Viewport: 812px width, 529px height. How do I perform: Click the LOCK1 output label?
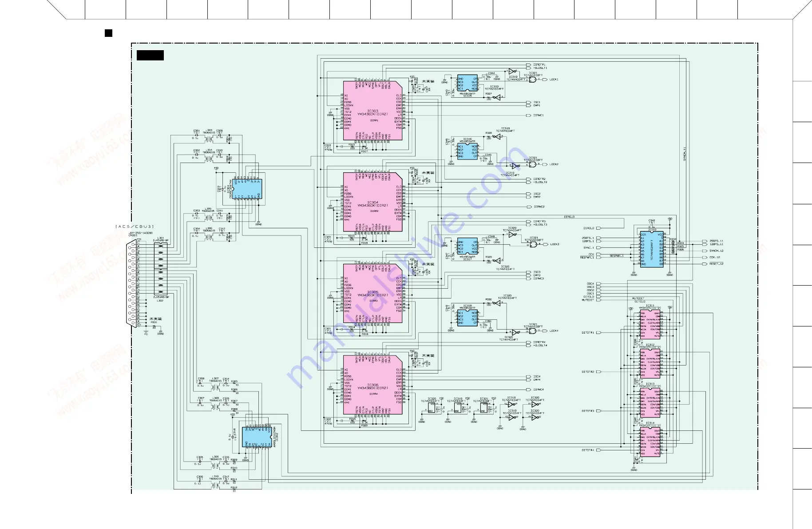[554, 80]
